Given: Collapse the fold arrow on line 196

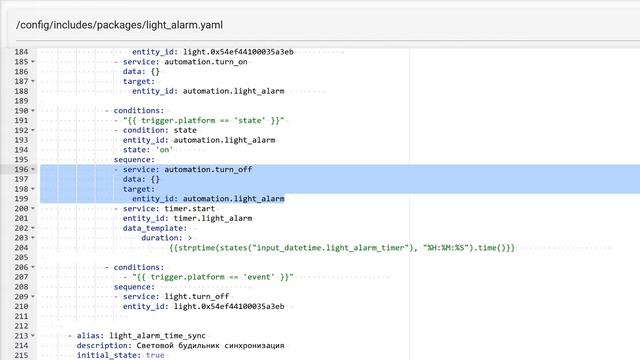Looking at the screenshot, I should (x=33, y=169).
